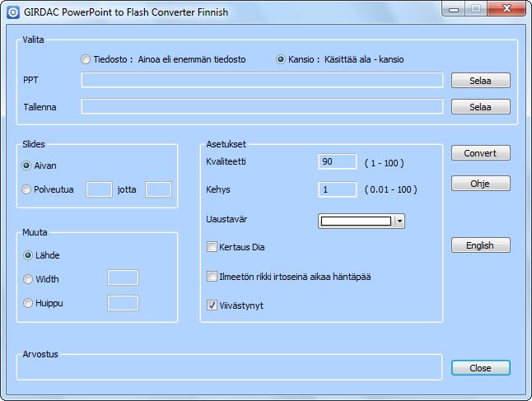Select the Width resize option
Screen dimensions: 532x401
tap(28, 279)
